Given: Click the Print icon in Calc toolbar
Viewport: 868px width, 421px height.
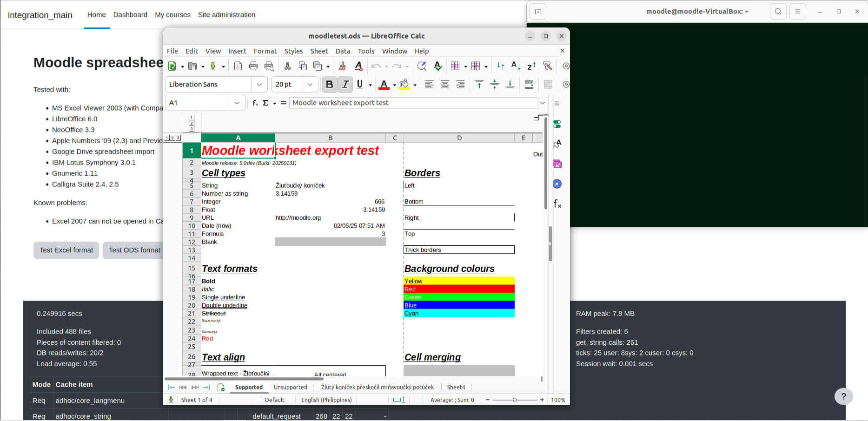Looking at the screenshot, I should [253, 66].
